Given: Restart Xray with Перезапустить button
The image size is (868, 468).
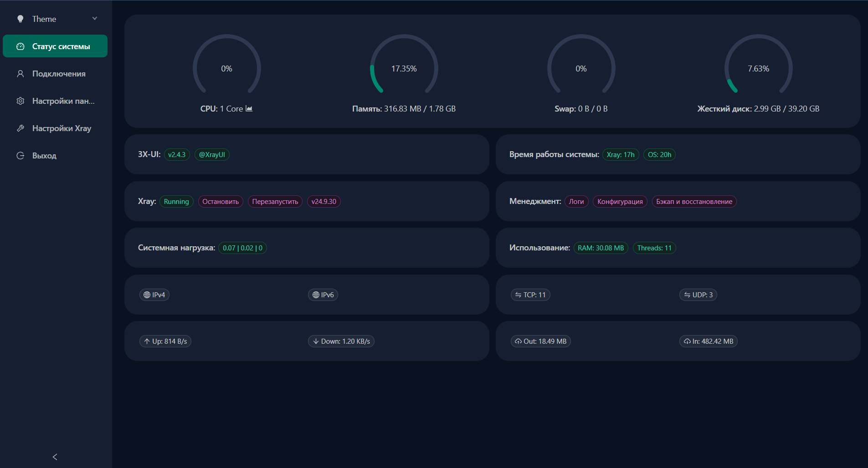Looking at the screenshot, I should click(x=275, y=201).
